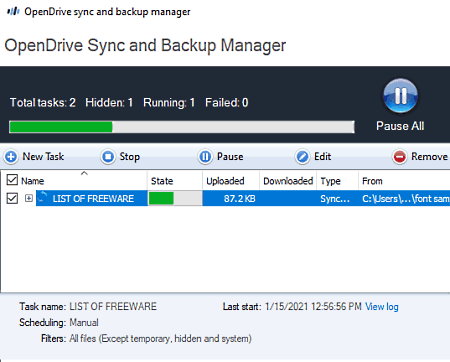Screen dimensions: 450x362
Task: Click the task's state progress bar
Action: [x=175, y=198]
